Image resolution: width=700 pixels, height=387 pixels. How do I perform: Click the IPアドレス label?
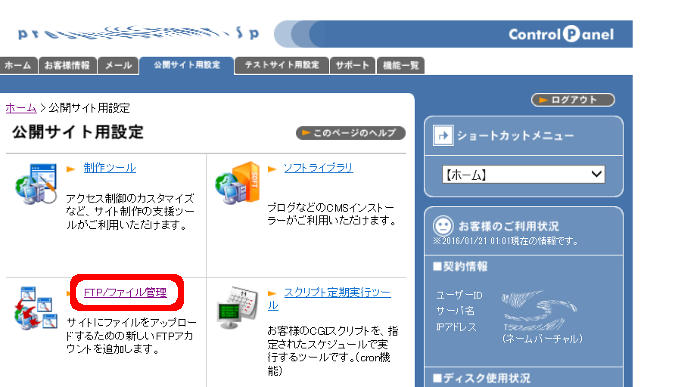(x=456, y=327)
